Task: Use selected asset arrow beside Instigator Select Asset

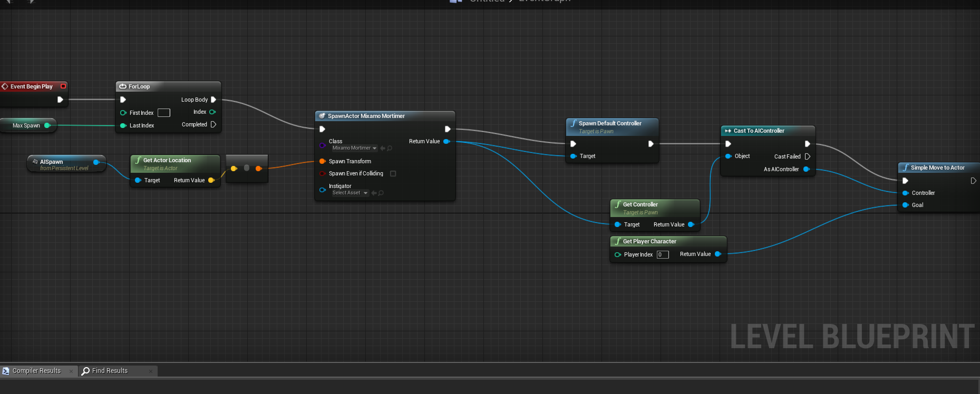Action: pos(374,193)
